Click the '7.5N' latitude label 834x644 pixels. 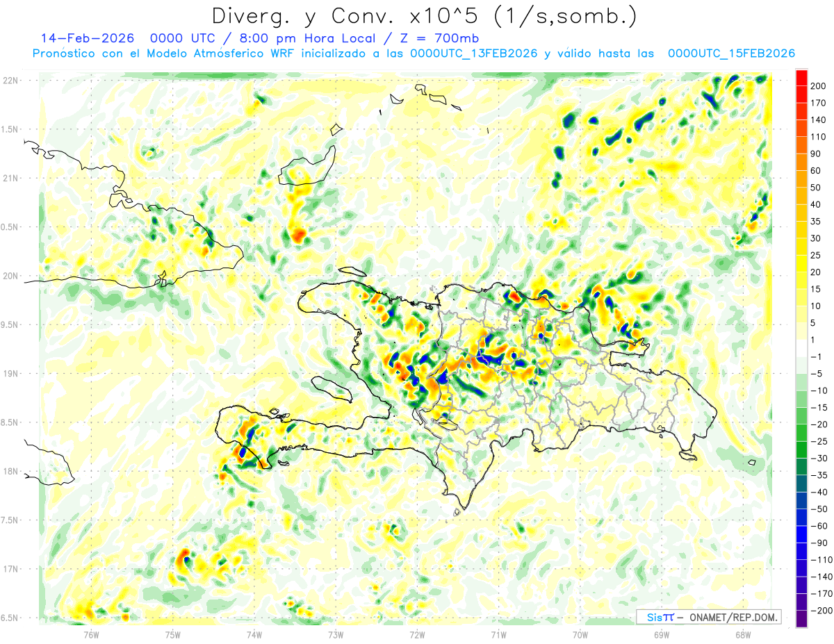[x=10, y=520]
